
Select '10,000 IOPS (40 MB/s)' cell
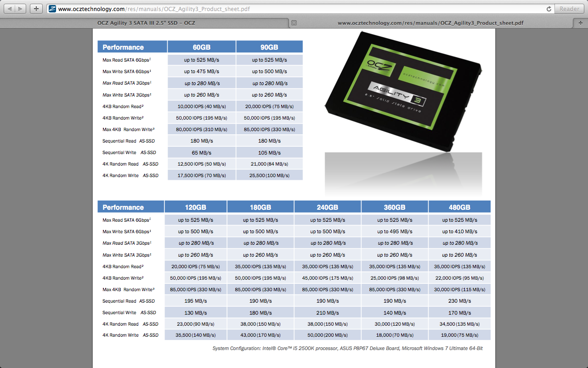click(x=202, y=106)
